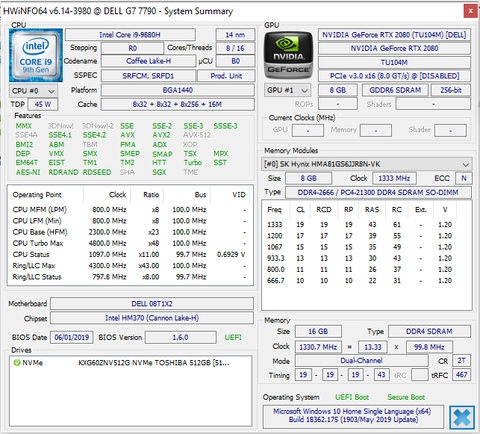Viewport: 480px width, 434px height.
Task: Click the BIOS Date 06/01/2019 field
Action: [72, 337]
